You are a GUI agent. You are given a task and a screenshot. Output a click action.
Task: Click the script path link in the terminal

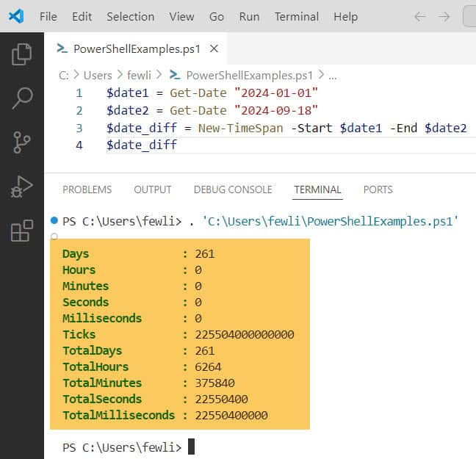[x=330, y=221]
